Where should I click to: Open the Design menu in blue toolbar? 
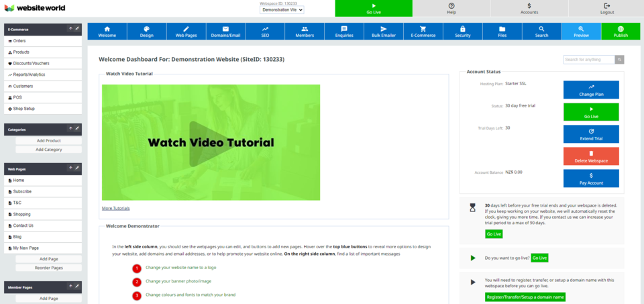point(146,32)
